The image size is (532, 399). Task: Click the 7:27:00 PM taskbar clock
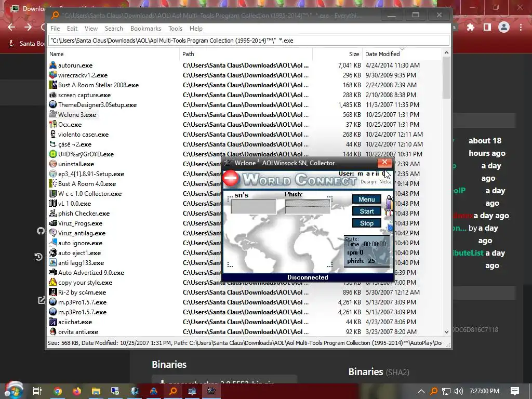click(x=484, y=391)
